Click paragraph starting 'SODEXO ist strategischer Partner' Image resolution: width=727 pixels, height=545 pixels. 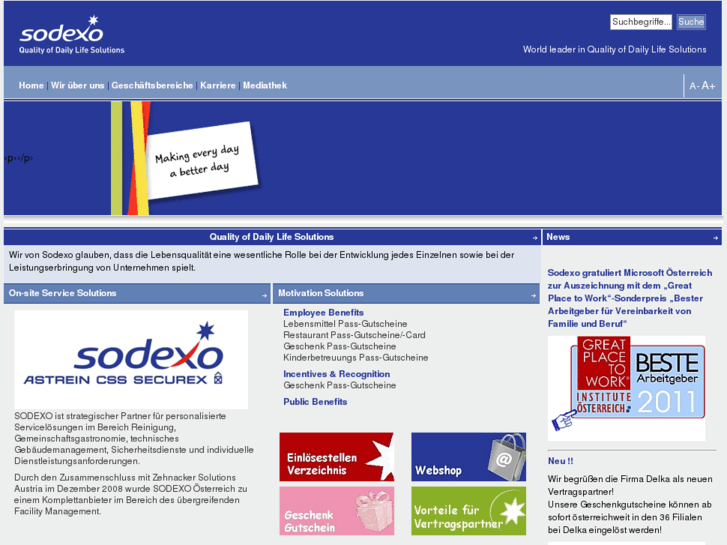tap(134, 438)
